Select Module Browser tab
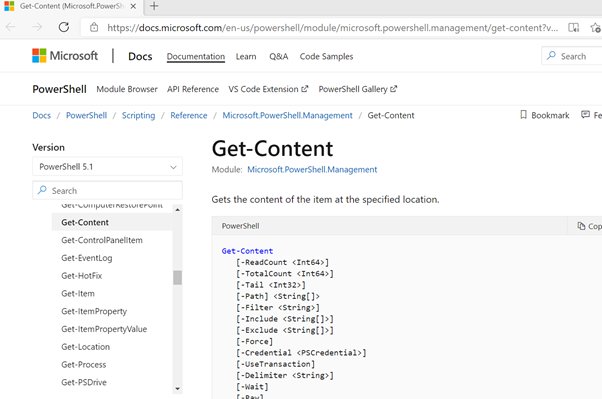Screen dimensions: 602x399 tap(127, 89)
